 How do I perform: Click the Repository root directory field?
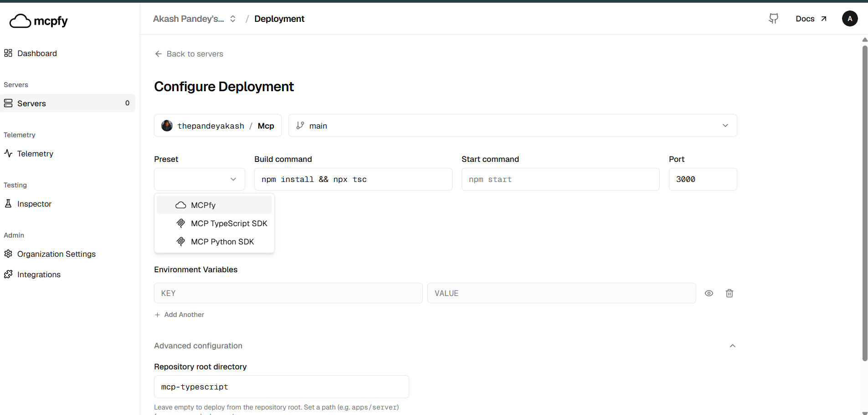click(x=282, y=387)
